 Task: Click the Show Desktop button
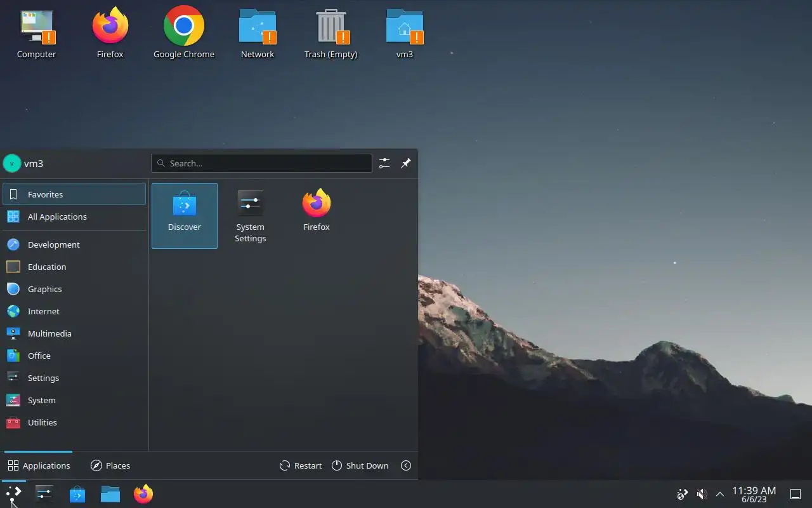click(796, 494)
